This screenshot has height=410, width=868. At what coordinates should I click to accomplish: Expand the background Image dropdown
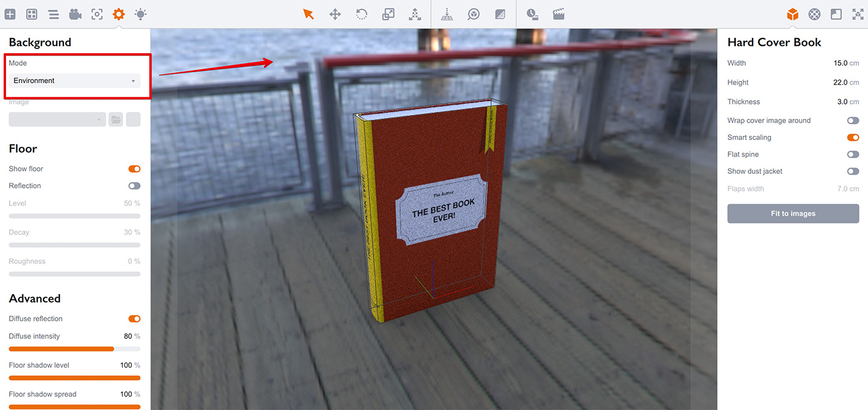(x=57, y=120)
